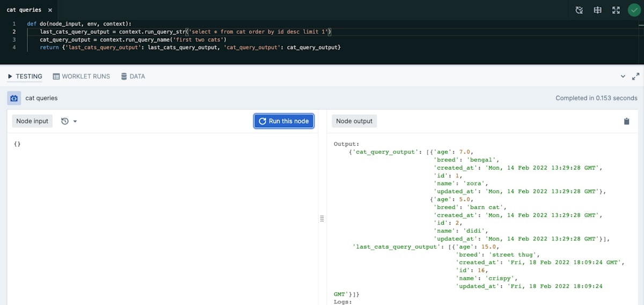The height and width of the screenshot is (305, 644).
Task: Close the "cat queries" editor tab
Action: coord(50,10)
